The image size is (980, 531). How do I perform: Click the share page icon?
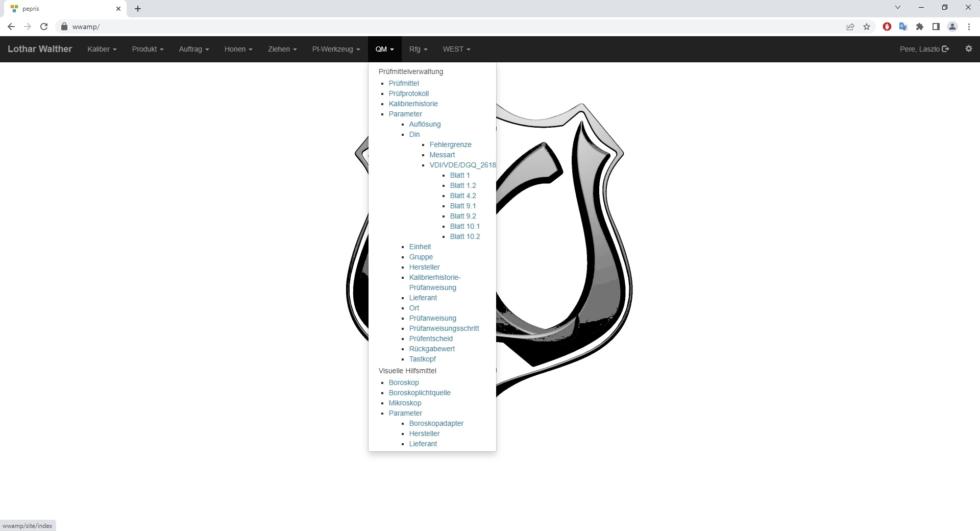click(850, 27)
